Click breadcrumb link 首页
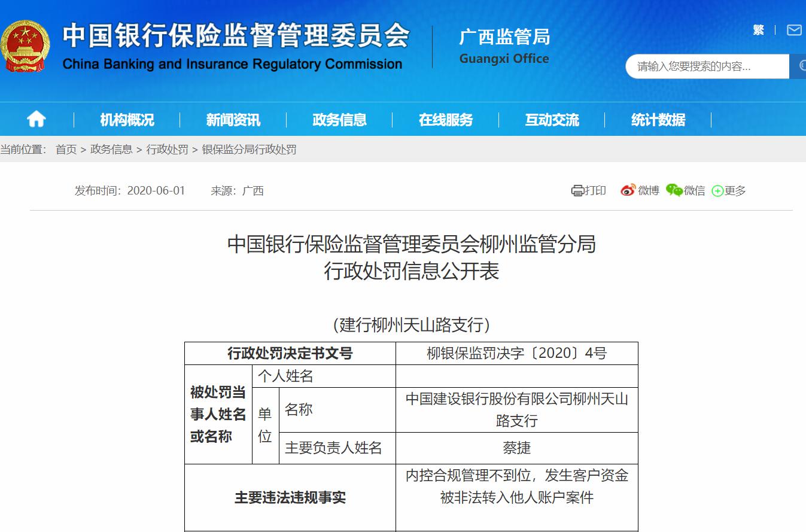This screenshot has height=532, width=806. pyautogui.click(x=66, y=150)
